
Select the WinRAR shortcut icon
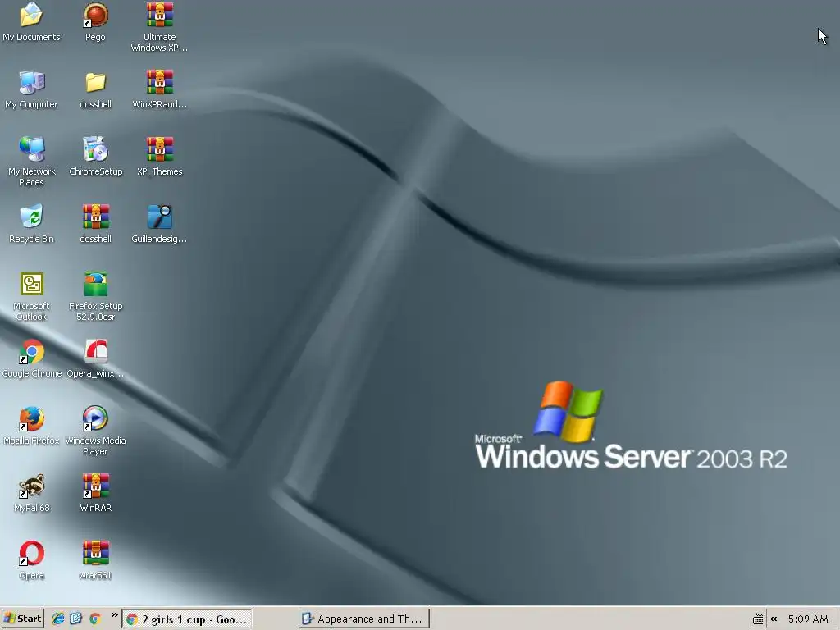point(95,486)
